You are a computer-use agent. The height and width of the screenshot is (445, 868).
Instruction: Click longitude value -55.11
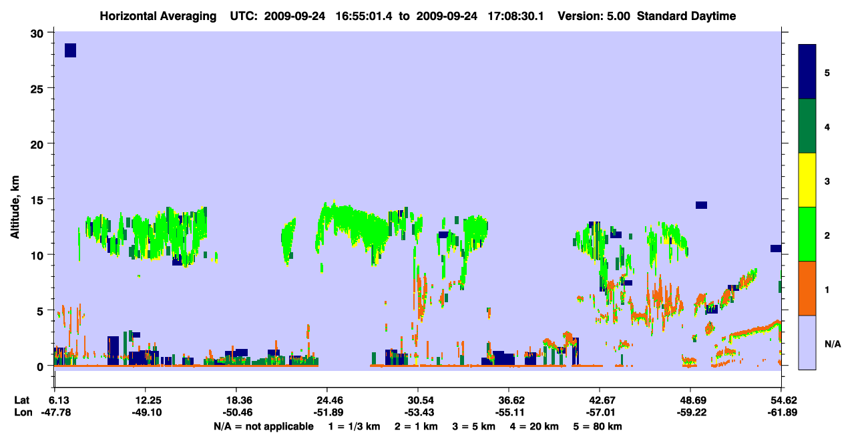(509, 413)
